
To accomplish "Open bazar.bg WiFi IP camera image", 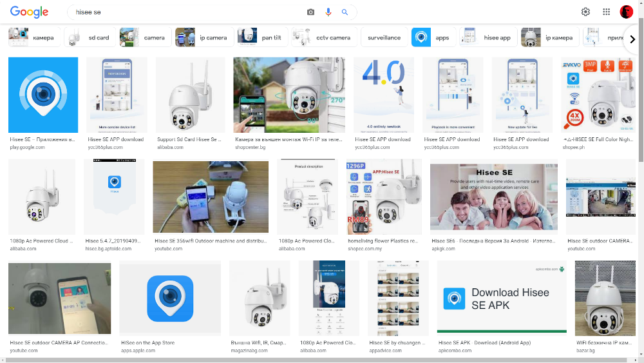I will 605,299.
